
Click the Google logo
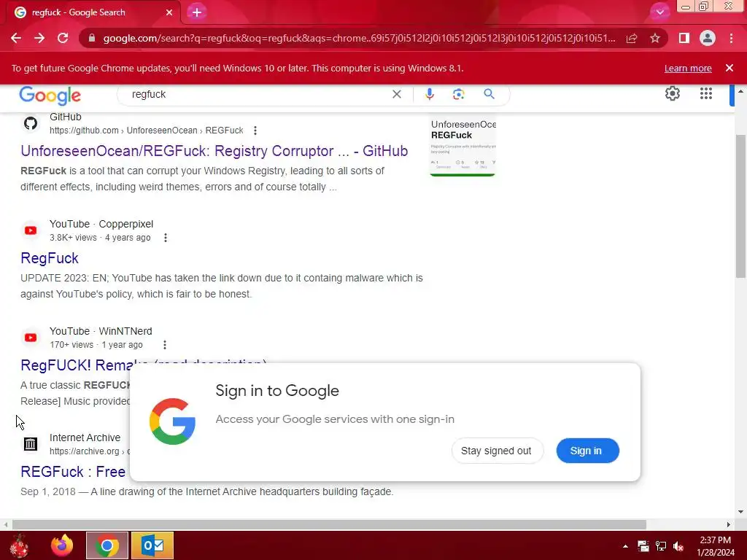50,96
